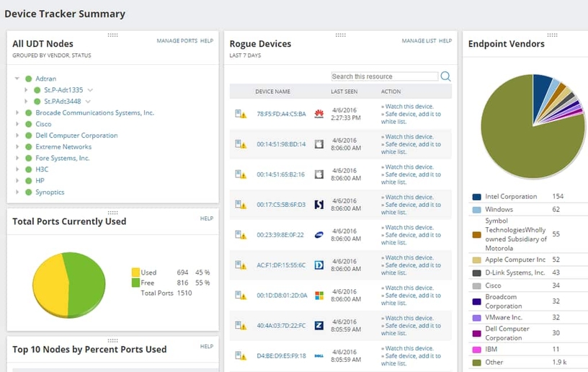This screenshot has height=372, width=588.
Task: Click the drag handle atop Endpoint Vendors panel
Action: pyautogui.click(x=552, y=35)
